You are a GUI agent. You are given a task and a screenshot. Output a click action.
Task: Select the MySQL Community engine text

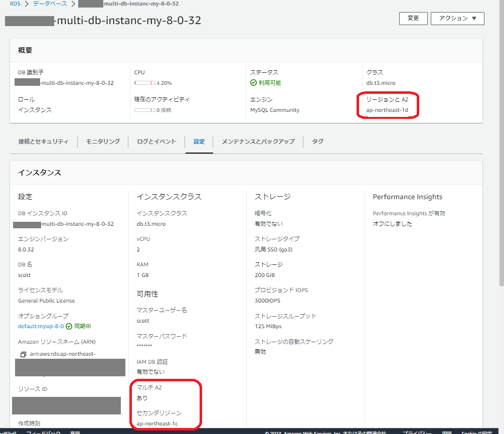point(274,110)
